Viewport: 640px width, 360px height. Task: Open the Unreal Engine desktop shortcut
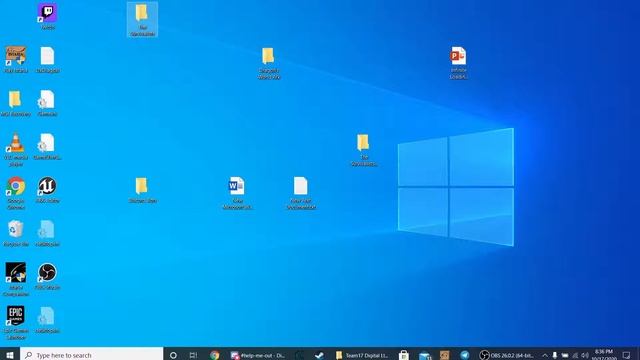coord(47,189)
